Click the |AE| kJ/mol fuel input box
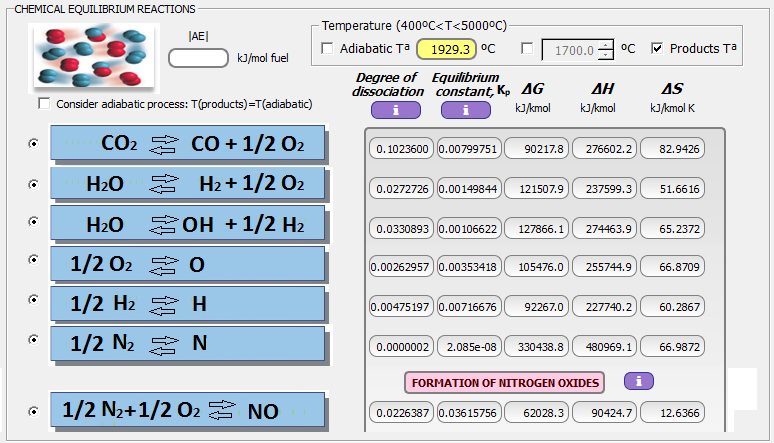Image resolution: width=774 pixels, height=443 pixels. [198, 58]
